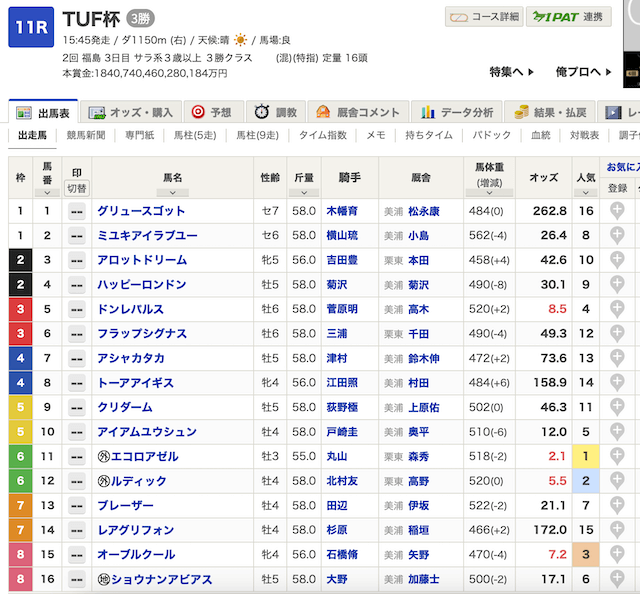640x594 pixels.
Task: Open the 出馬表 tab
Action: (x=43, y=112)
